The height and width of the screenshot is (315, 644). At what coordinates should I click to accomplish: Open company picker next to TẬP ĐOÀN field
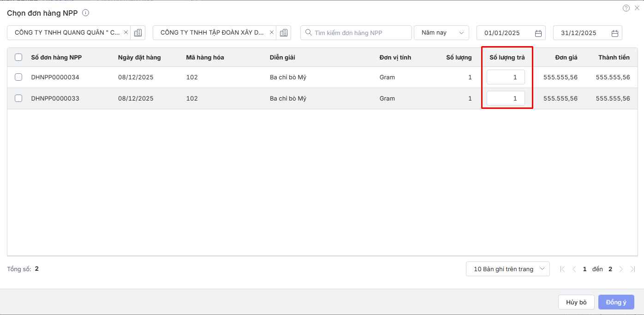point(284,33)
